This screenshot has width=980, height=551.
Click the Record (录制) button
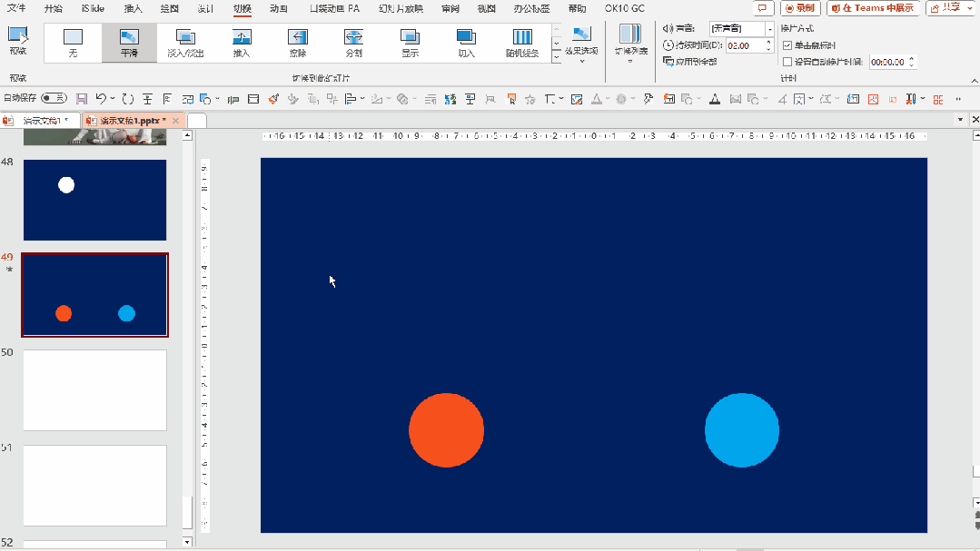pyautogui.click(x=800, y=8)
